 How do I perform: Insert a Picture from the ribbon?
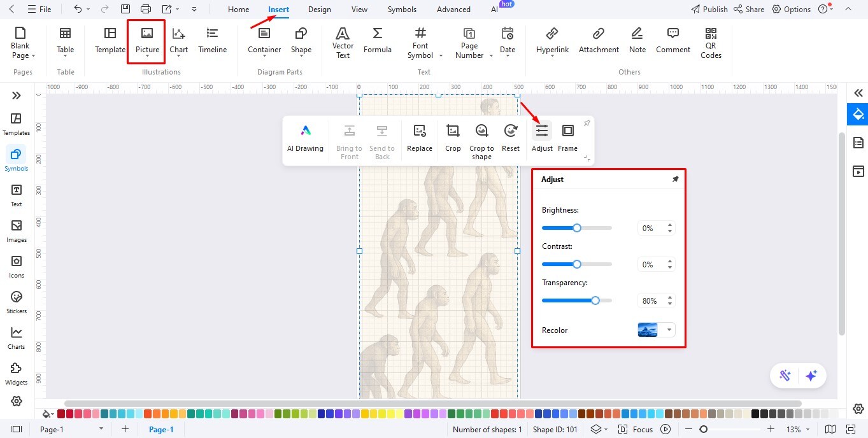147,41
